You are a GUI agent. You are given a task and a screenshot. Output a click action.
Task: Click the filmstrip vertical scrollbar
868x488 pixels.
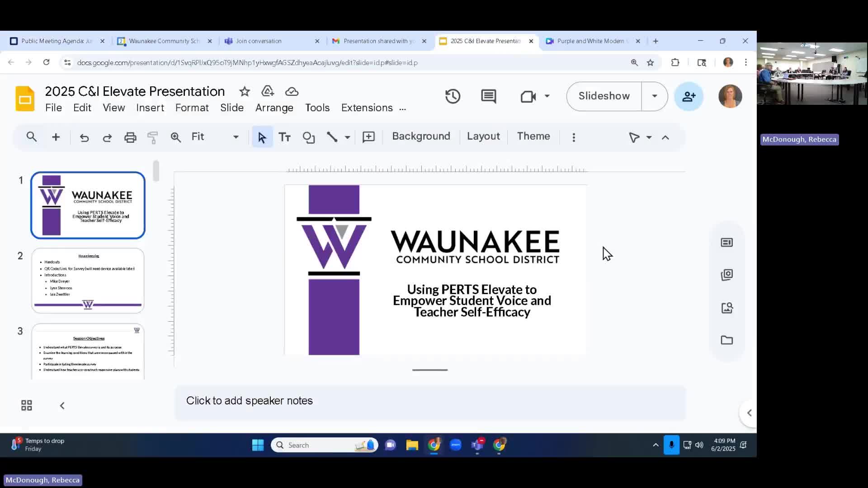[156, 171]
